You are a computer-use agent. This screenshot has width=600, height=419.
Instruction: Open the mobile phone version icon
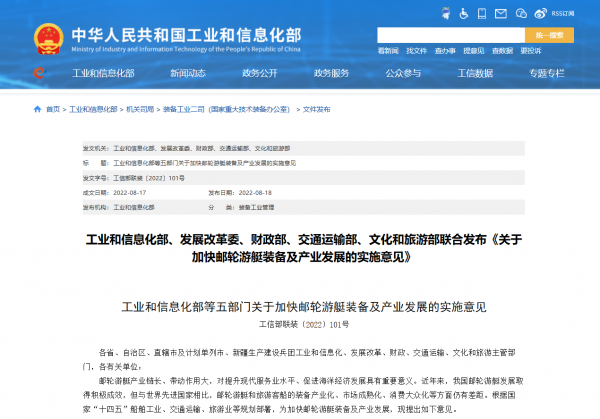pyautogui.click(x=482, y=14)
